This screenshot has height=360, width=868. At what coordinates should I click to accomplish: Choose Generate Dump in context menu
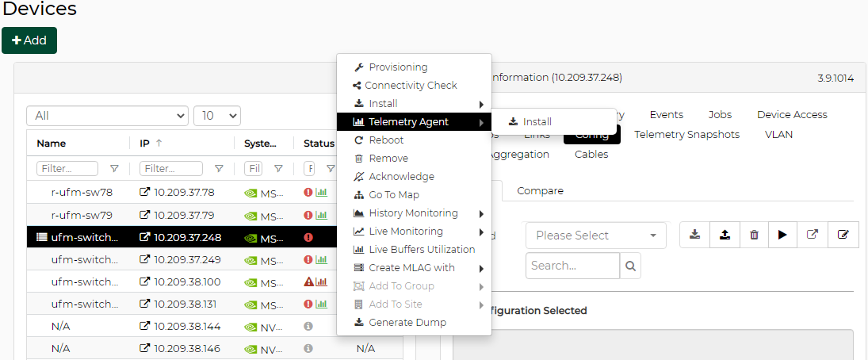coord(407,323)
